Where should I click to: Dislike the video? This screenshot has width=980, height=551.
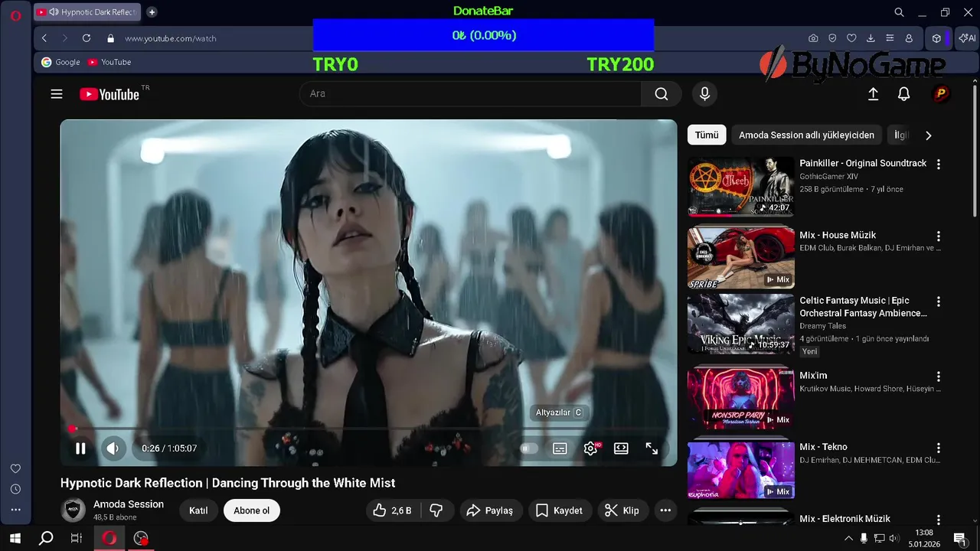click(436, 510)
